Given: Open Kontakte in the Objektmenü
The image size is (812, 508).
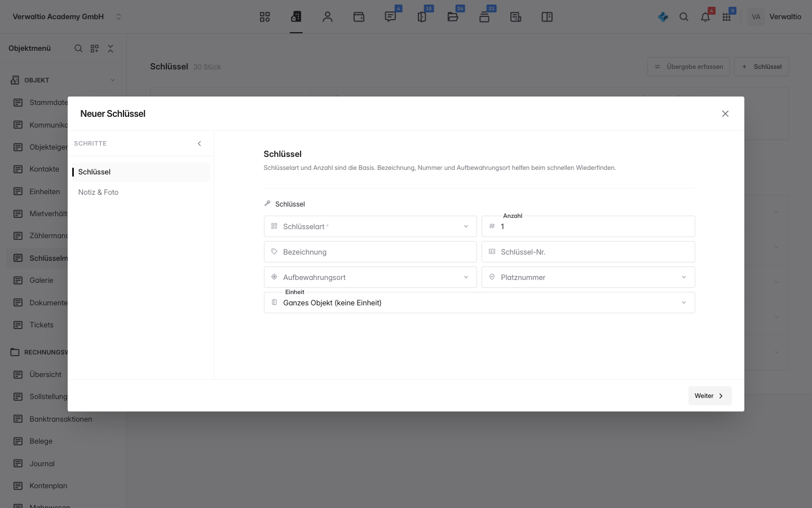Looking at the screenshot, I should coord(44,169).
